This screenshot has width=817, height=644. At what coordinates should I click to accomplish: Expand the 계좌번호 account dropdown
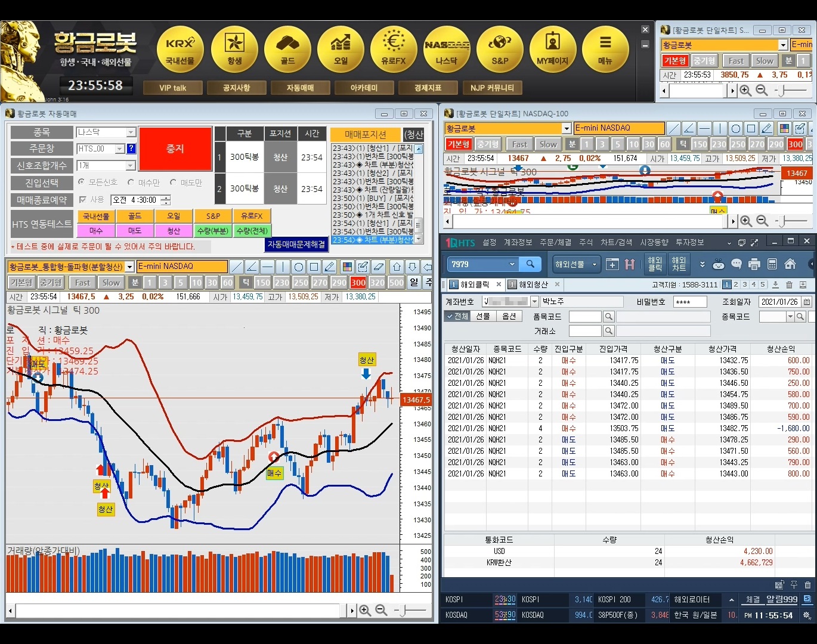534,302
